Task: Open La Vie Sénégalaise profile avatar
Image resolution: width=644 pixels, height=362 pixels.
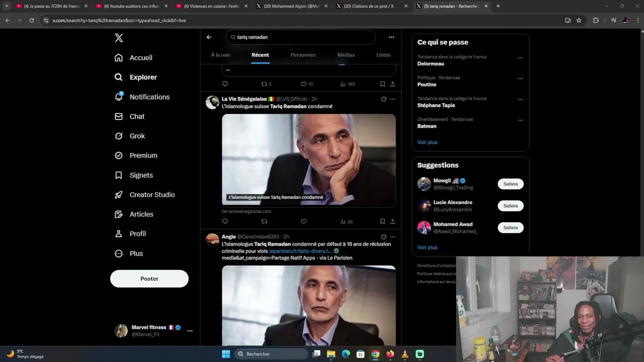Action: click(212, 103)
